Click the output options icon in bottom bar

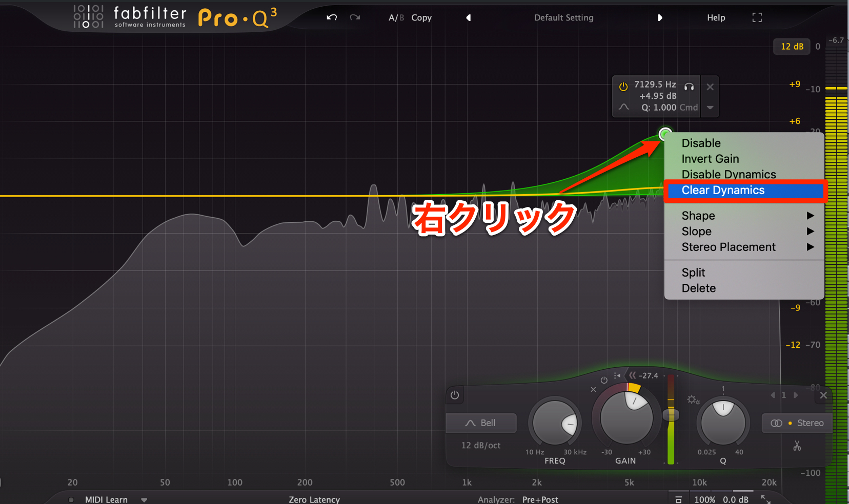click(x=678, y=499)
